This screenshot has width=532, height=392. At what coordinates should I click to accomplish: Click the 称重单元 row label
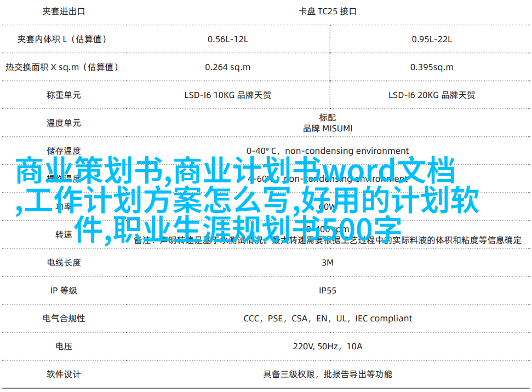64,95
